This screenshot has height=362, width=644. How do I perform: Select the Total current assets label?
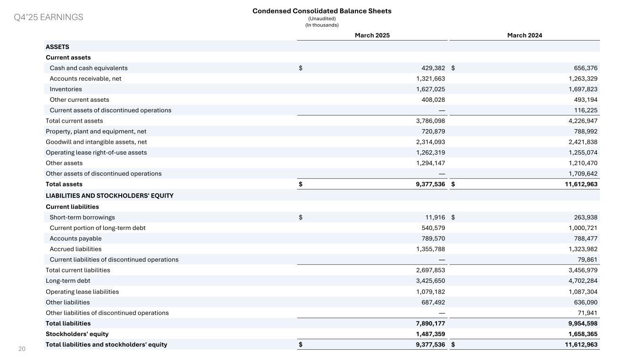click(74, 121)
